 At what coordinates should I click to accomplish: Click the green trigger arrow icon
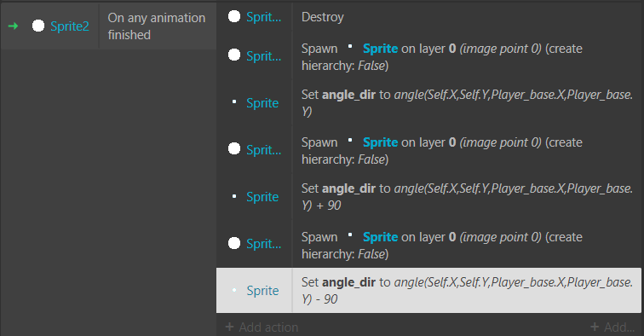tap(13, 26)
